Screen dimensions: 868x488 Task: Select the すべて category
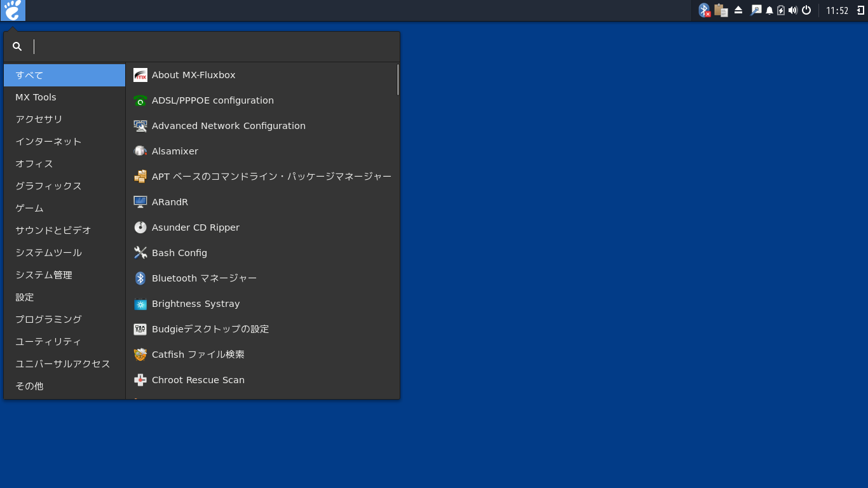coord(64,75)
